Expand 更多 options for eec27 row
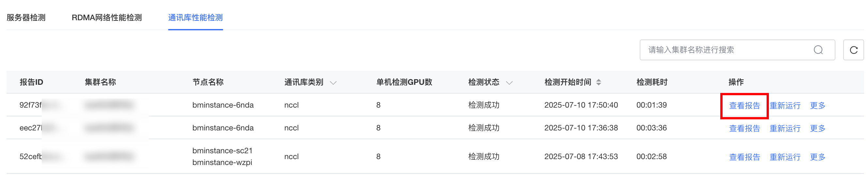This screenshot has height=180, width=868. [x=817, y=128]
